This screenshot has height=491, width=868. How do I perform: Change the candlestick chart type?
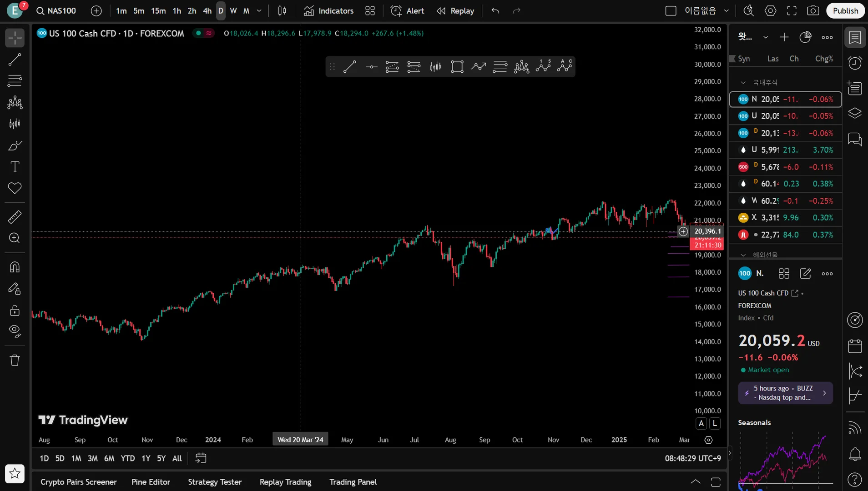coord(282,11)
